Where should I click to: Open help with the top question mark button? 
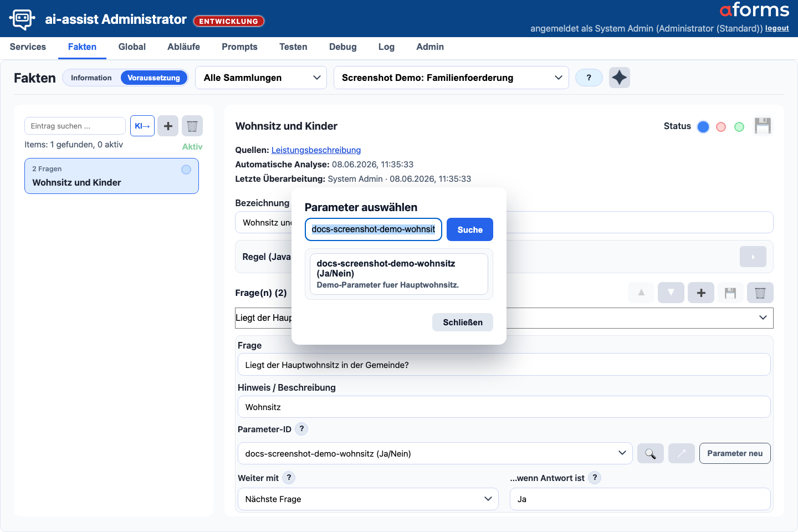tap(589, 78)
